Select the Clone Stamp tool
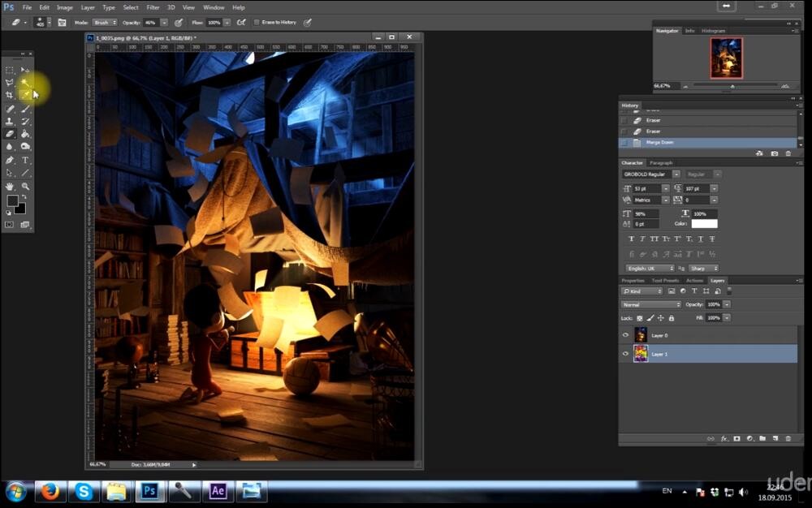 point(9,122)
